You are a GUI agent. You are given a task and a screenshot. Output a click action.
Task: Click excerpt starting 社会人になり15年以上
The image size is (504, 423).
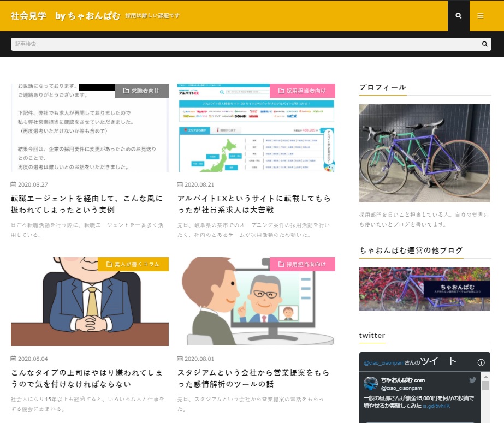pos(87,404)
